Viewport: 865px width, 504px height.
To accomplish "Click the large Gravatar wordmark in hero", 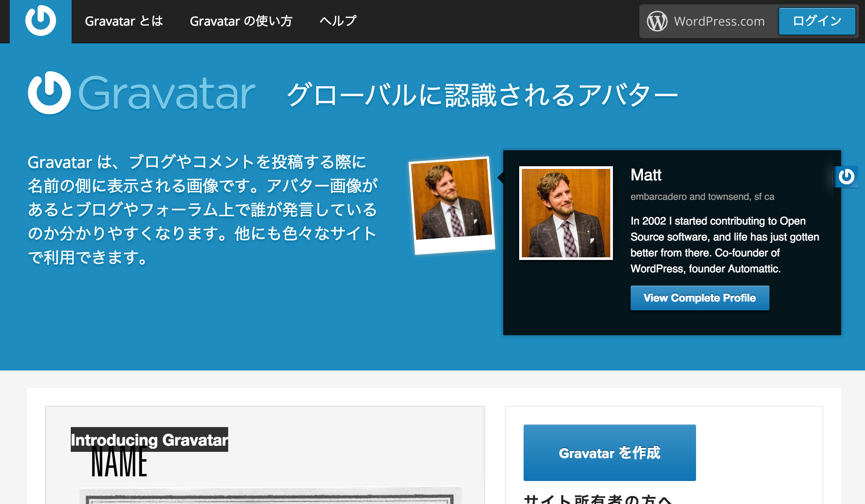I will [167, 93].
